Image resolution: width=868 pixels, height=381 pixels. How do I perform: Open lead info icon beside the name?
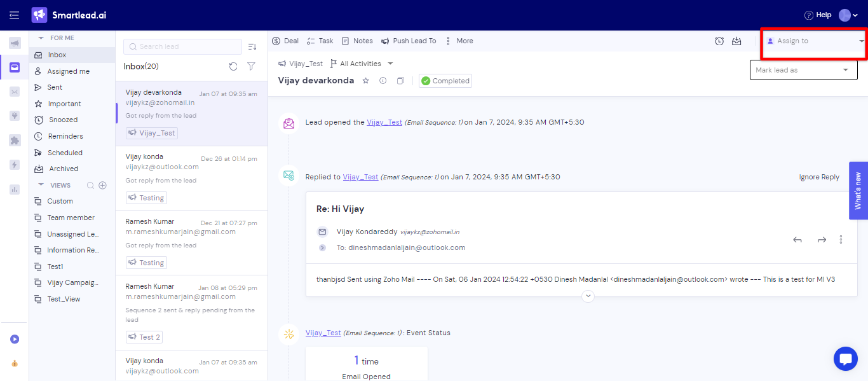tap(383, 81)
